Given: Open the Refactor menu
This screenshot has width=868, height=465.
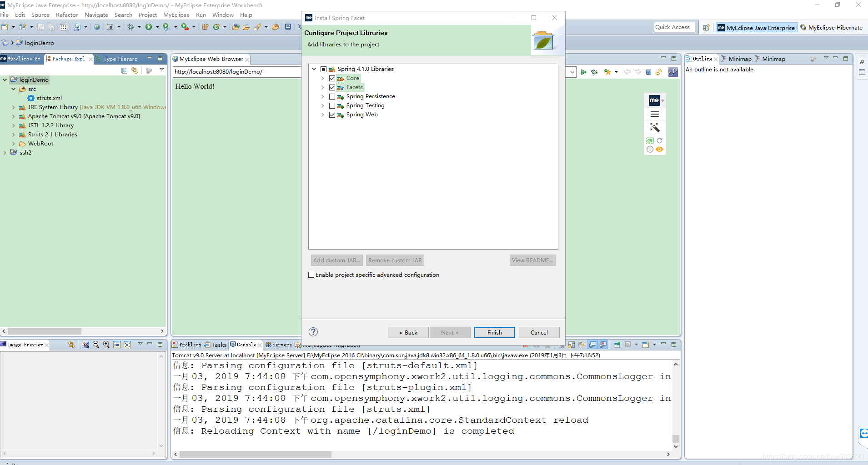Looking at the screenshot, I should point(67,15).
